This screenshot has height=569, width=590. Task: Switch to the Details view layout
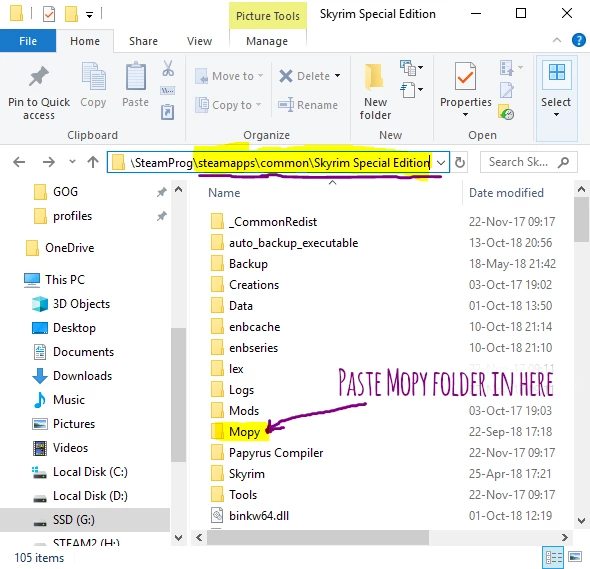click(x=554, y=557)
